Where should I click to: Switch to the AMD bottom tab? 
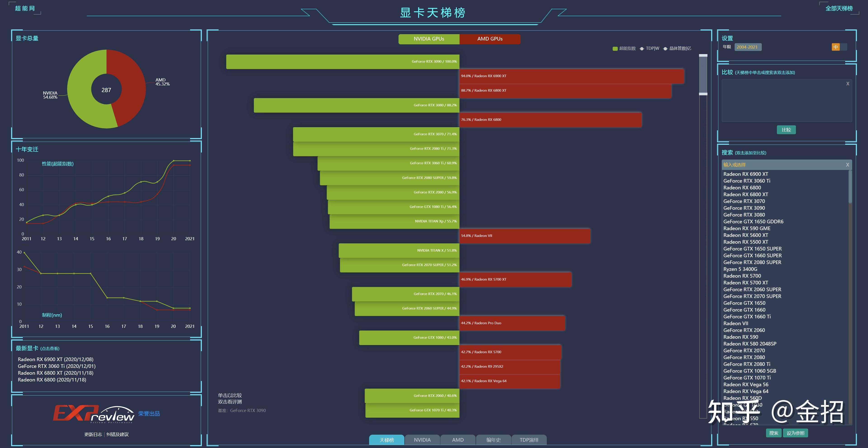coord(458,440)
